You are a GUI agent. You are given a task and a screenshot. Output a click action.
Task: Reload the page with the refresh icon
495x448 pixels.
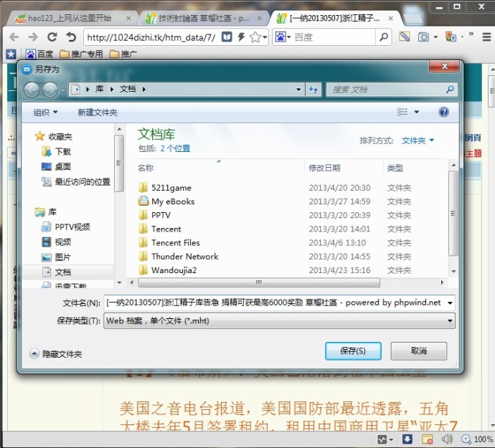click(52, 37)
